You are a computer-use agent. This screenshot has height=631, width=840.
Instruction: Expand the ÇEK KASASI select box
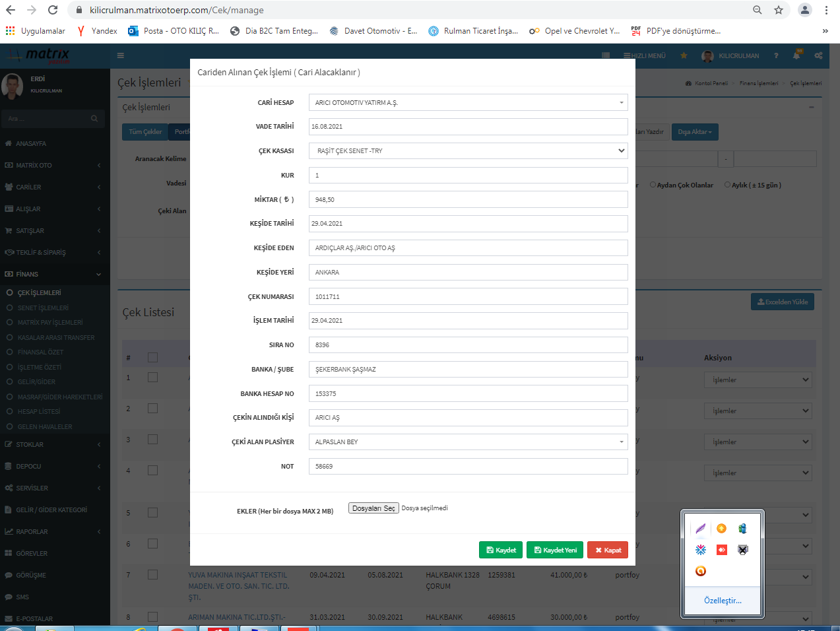[x=468, y=151]
